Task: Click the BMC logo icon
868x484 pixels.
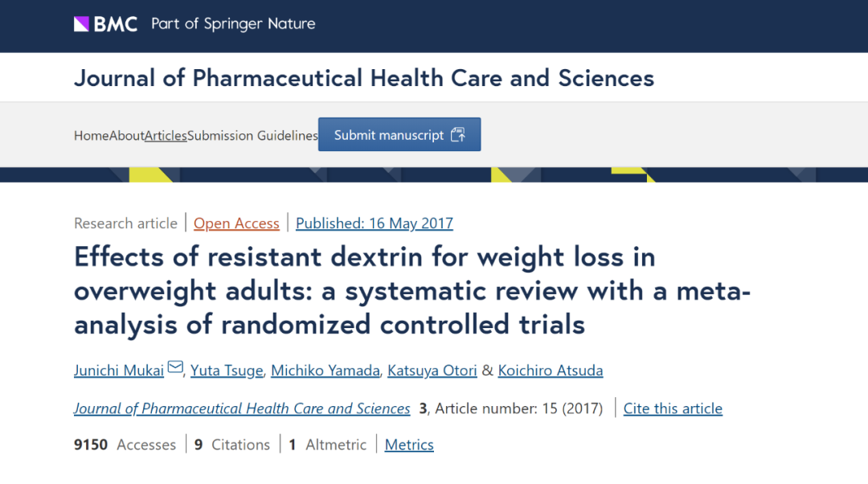Action: [81, 24]
